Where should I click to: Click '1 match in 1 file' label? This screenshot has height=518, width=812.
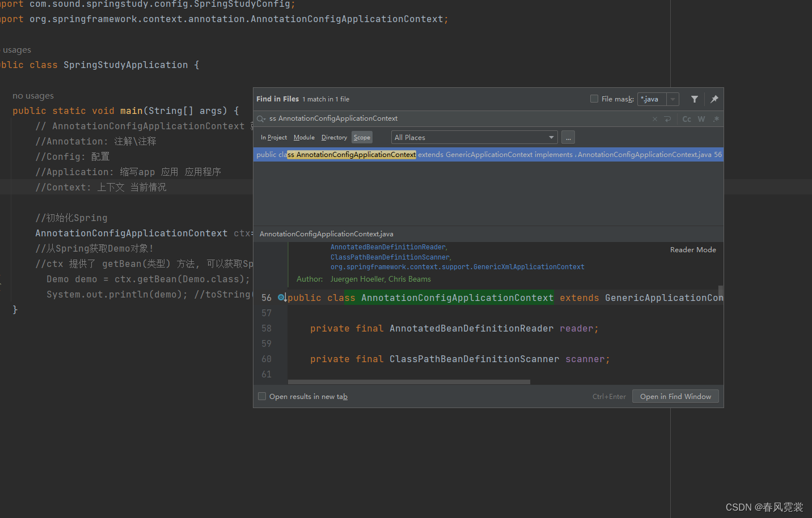point(325,99)
